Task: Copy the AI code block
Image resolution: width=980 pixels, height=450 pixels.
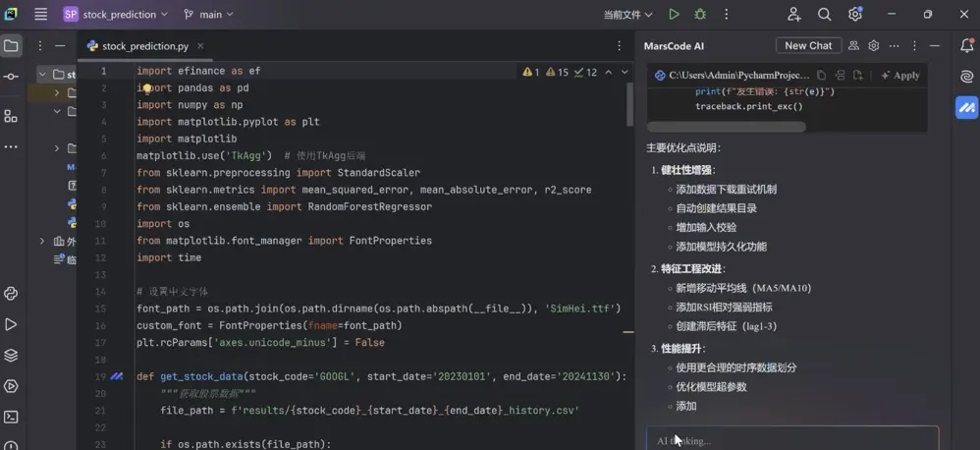Action: (821, 75)
